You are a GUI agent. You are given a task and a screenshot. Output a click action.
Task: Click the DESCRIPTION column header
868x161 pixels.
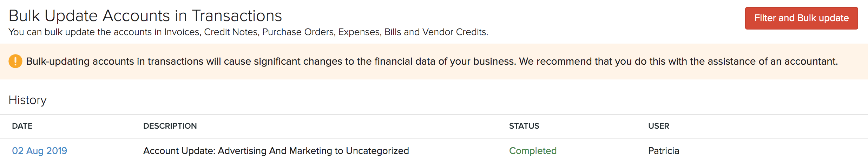pyautogui.click(x=170, y=126)
